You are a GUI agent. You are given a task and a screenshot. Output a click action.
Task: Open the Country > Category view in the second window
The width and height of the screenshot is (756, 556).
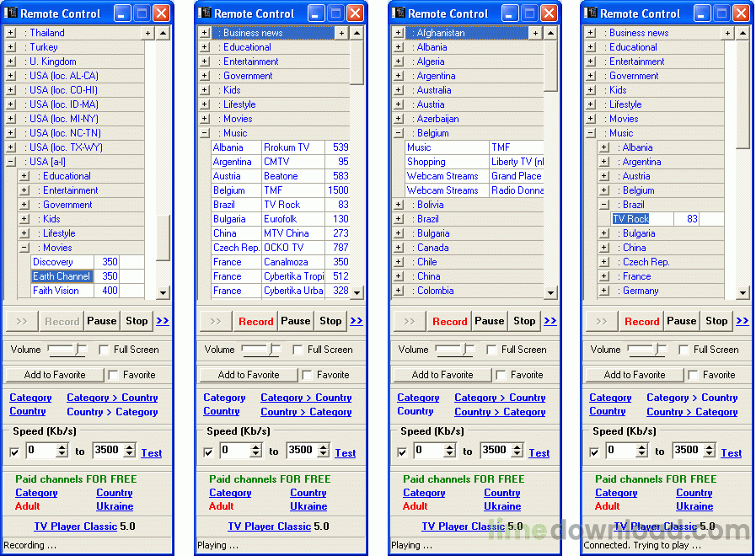tap(306, 412)
